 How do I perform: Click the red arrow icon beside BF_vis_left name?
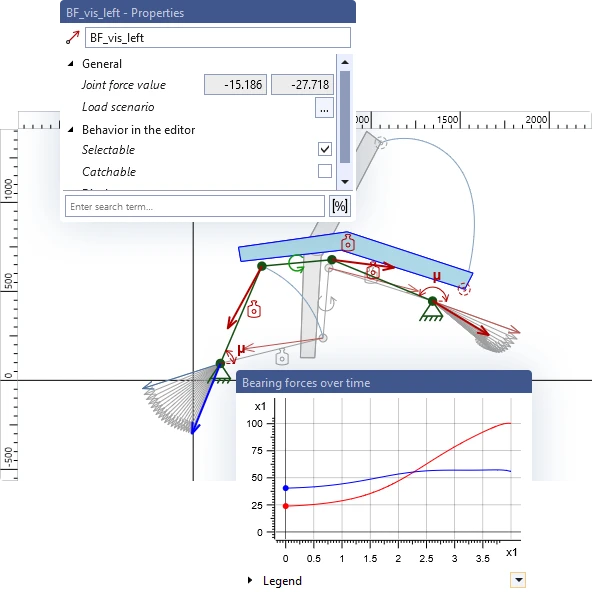click(72, 37)
